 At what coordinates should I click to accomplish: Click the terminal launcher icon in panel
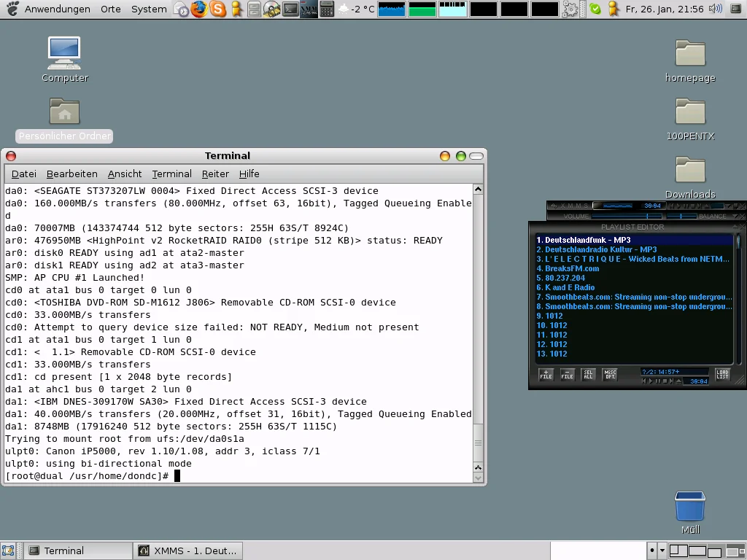(290, 9)
